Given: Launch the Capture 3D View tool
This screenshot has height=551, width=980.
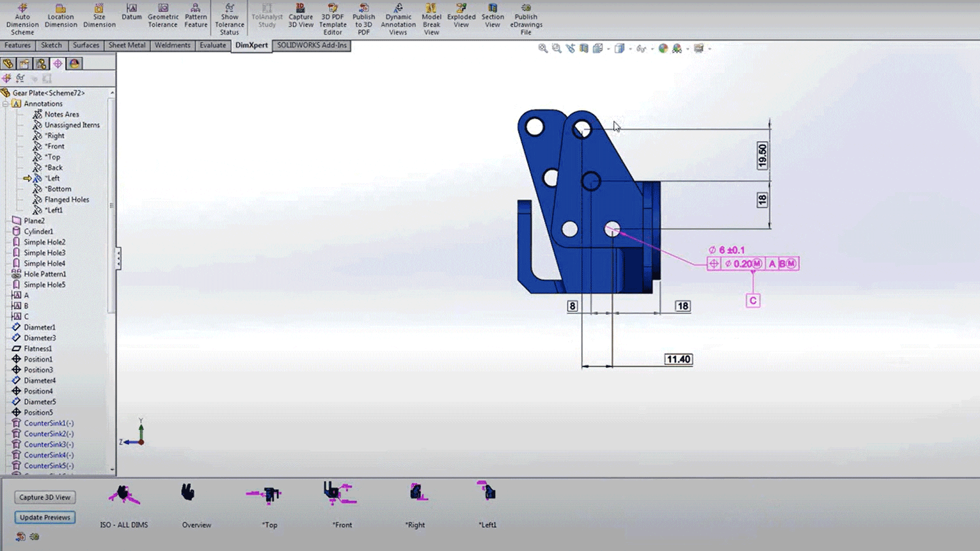Looking at the screenshot, I should (301, 15).
